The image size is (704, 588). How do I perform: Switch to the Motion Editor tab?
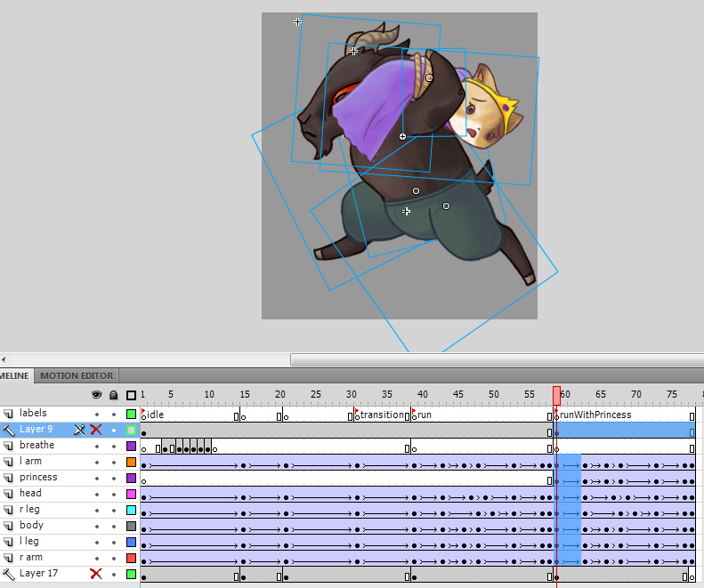[77, 375]
